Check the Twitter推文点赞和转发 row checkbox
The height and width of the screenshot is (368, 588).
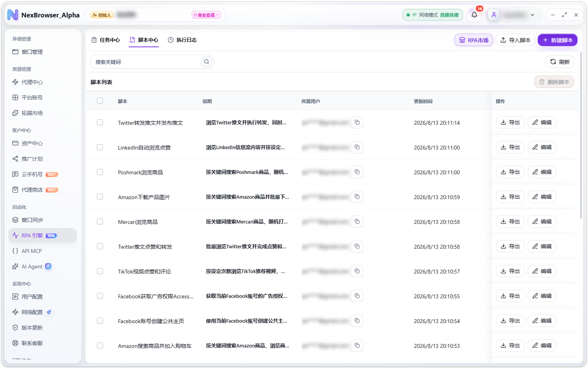[100, 246]
